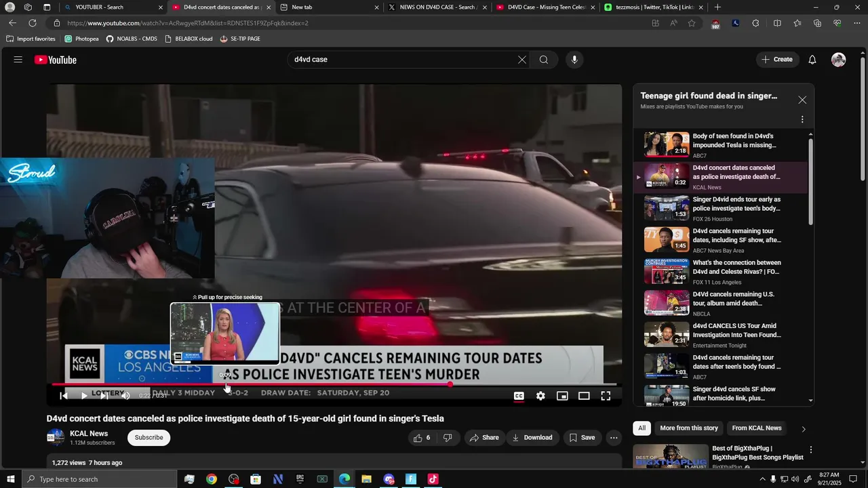This screenshot has width=868, height=488.
Task: Open the account avatar menu
Action: [x=839, y=60]
